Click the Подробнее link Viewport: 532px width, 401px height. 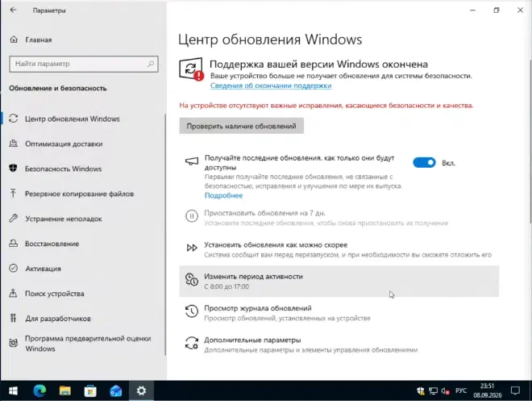point(223,195)
